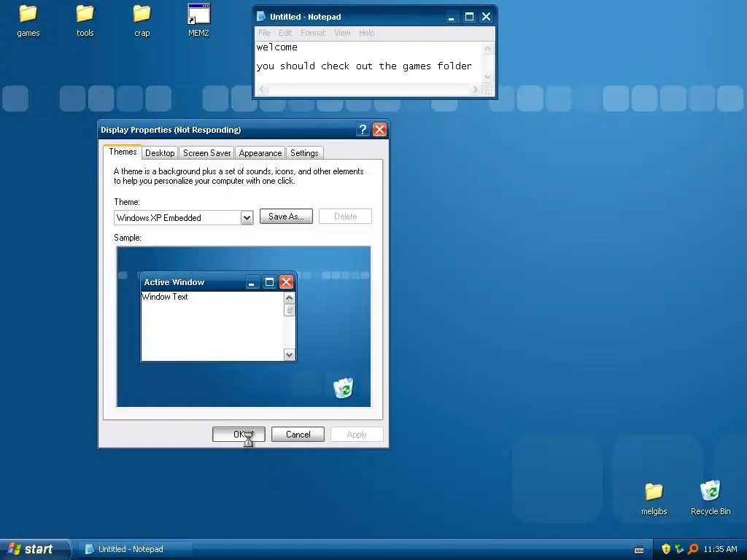Click 'you should check out' line in Notepad
The image size is (747, 560).
(x=364, y=66)
